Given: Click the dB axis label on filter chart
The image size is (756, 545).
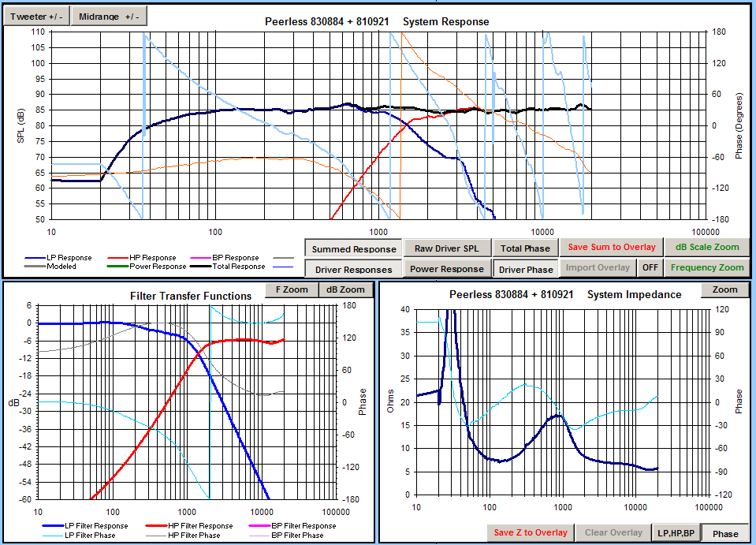Looking at the screenshot, I should coord(13,401).
